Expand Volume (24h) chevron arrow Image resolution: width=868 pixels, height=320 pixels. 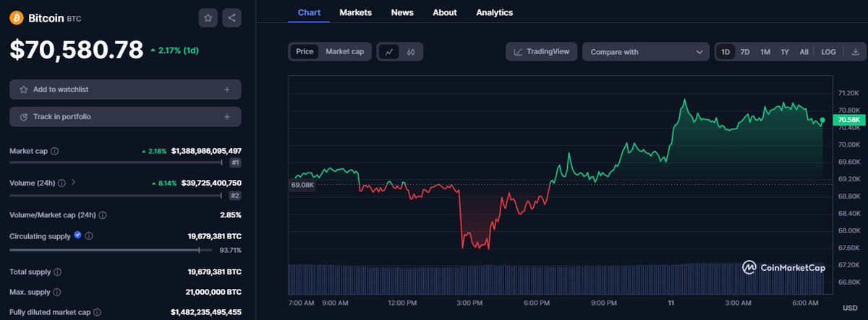[x=74, y=183]
